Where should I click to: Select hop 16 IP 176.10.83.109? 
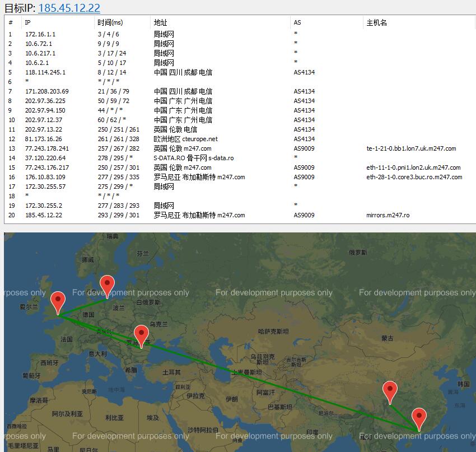[45, 177]
